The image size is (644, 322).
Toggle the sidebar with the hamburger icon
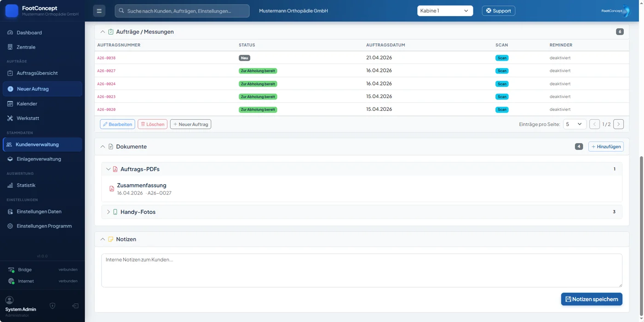(x=99, y=11)
